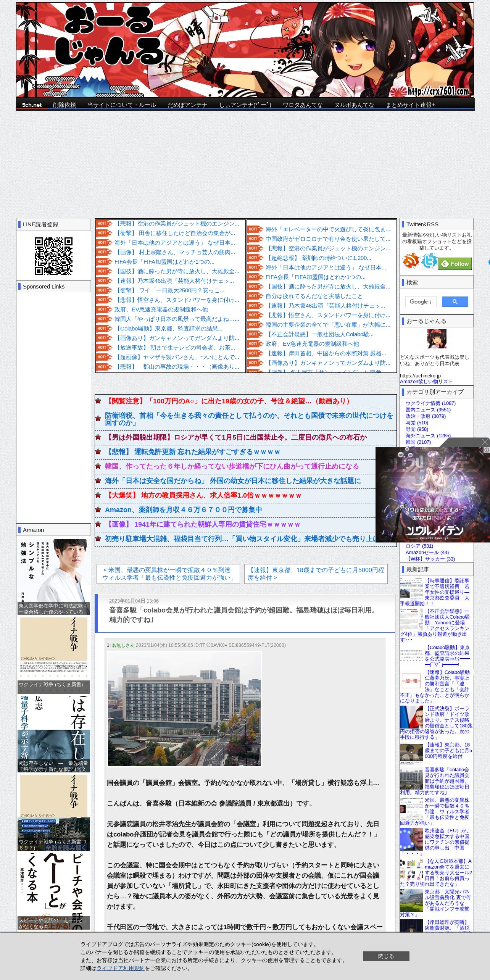
Task: Open Amazon book ウクライナ戦争 (ちくま新書)
Action: [53, 655]
